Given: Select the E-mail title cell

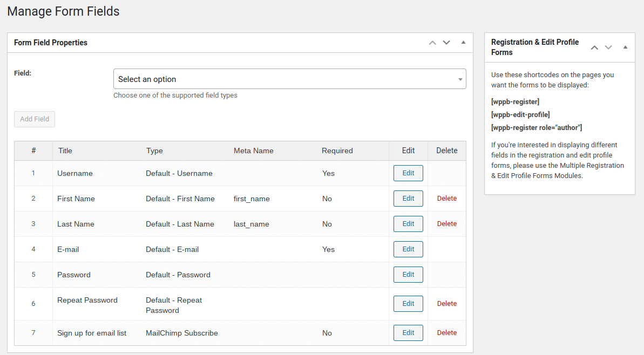Looking at the screenshot, I should click(68, 250).
